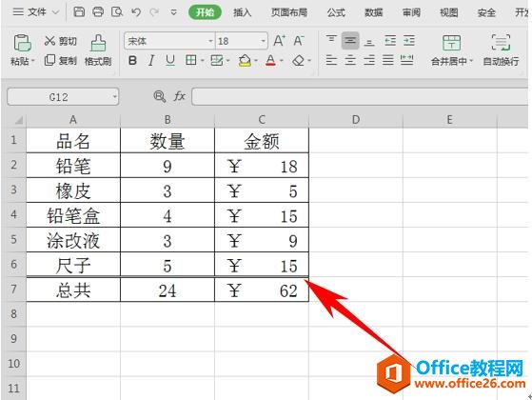Click the increase indent icon

tap(409, 41)
